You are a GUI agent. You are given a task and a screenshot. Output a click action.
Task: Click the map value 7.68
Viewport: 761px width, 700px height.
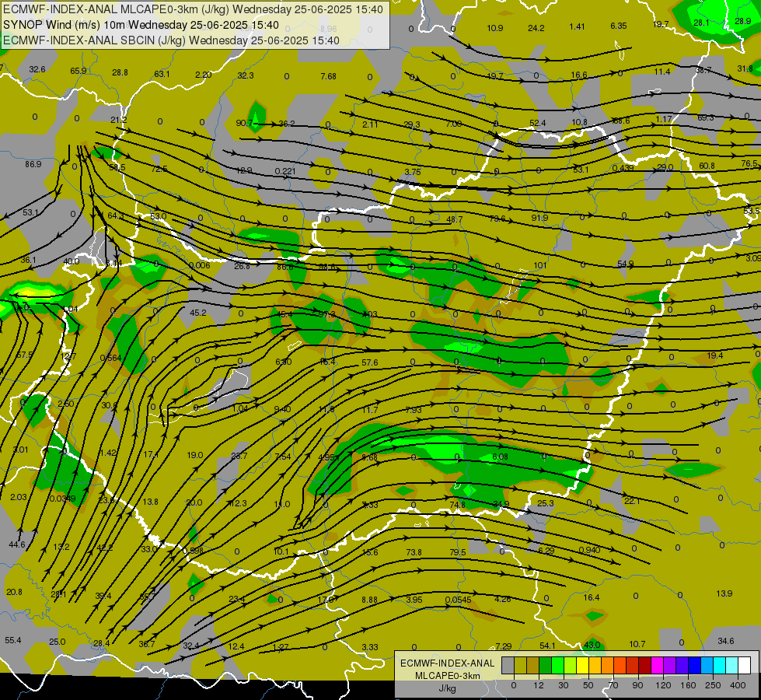[329, 76]
